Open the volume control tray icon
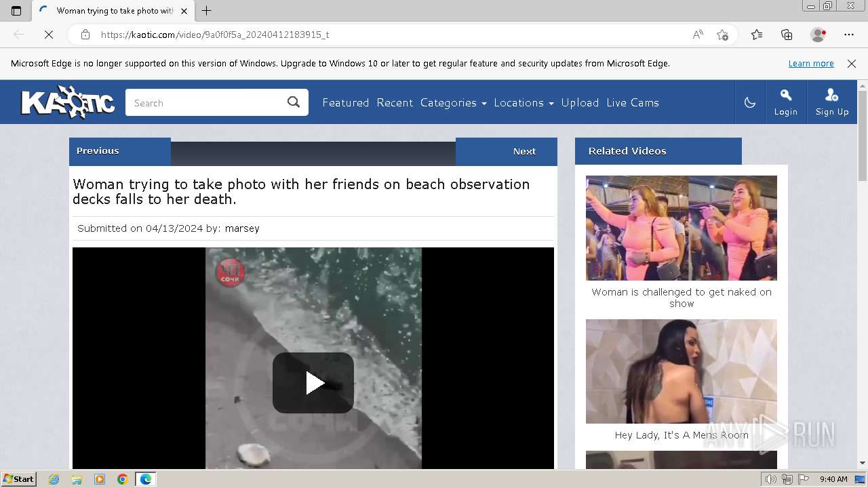 coord(770,479)
